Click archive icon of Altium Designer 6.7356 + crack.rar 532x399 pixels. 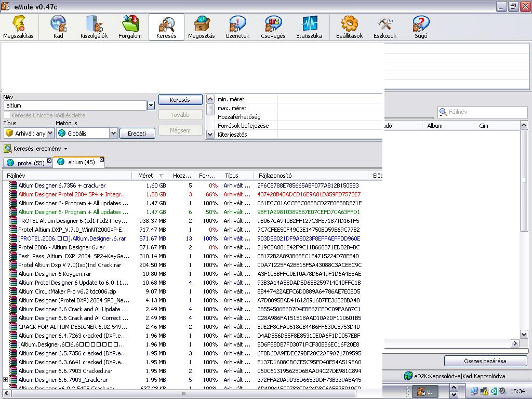[x=13, y=185]
